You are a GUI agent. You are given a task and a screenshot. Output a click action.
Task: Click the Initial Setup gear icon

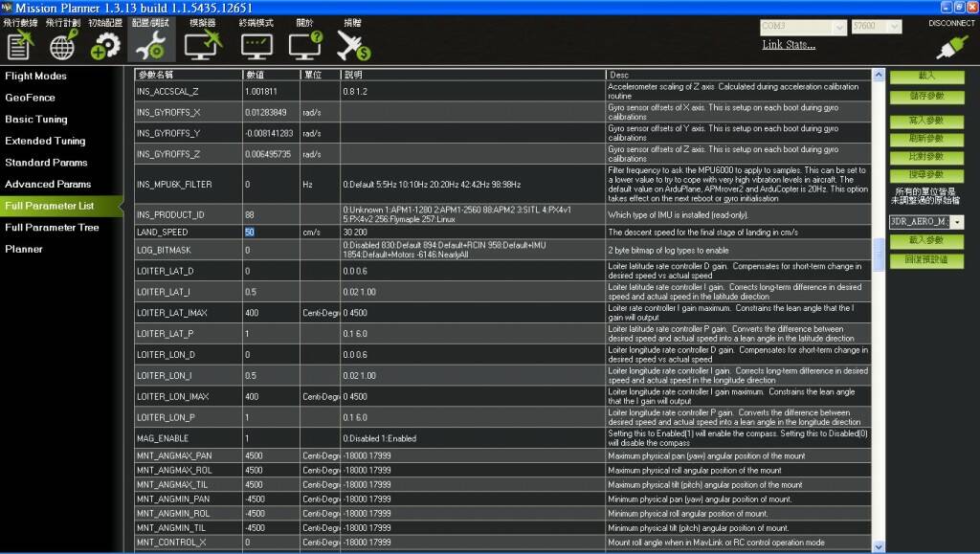point(105,44)
